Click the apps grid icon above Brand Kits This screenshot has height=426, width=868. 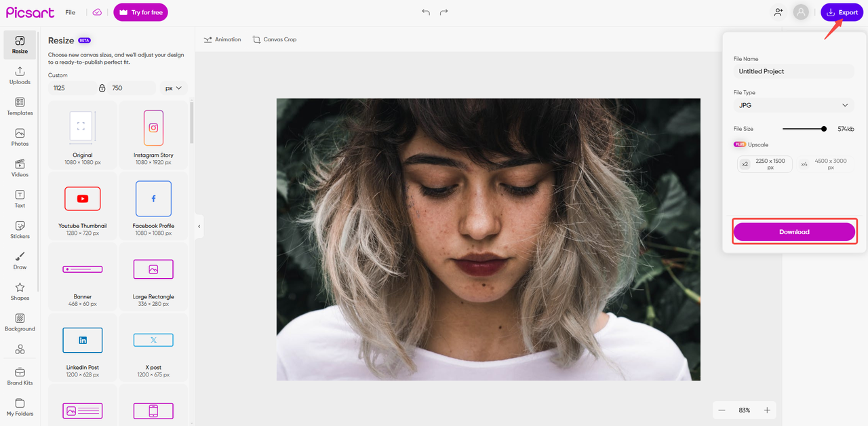20,349
